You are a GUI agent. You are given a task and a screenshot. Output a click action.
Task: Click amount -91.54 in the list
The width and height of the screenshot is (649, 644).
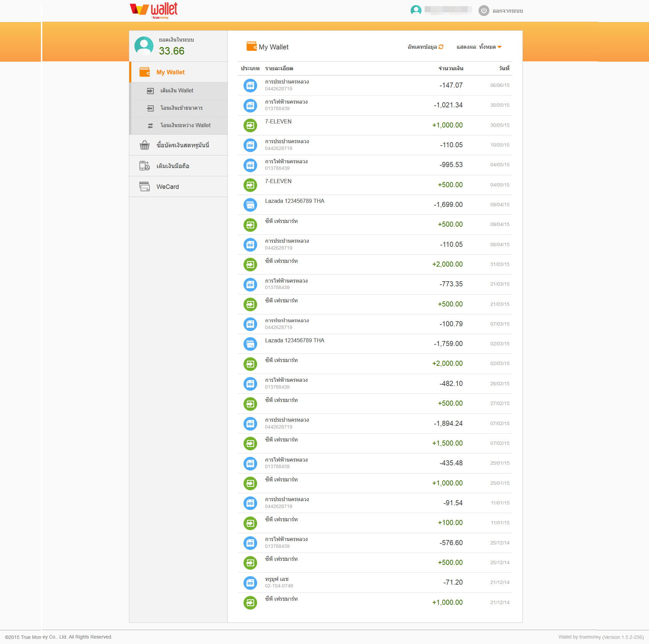tap(453, 503)
